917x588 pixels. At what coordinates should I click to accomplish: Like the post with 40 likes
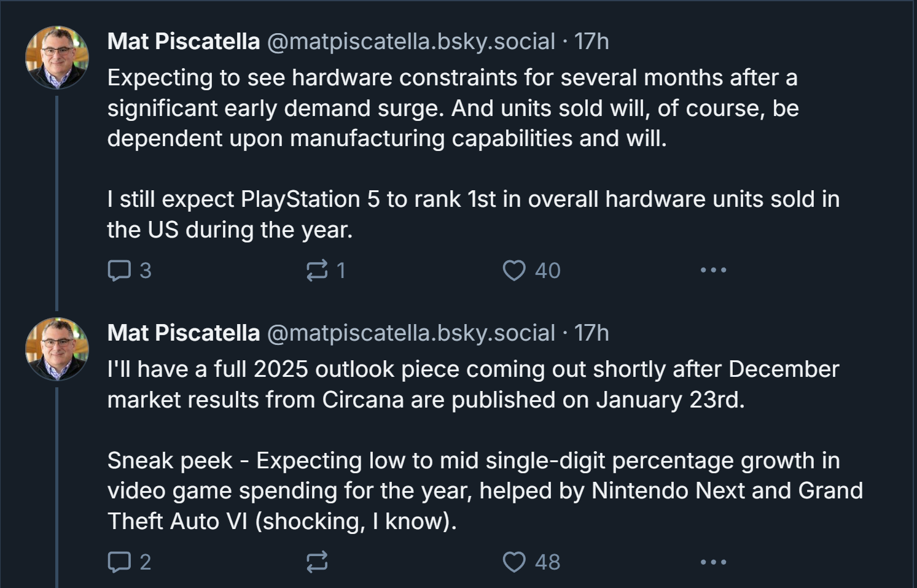point(514,270)
